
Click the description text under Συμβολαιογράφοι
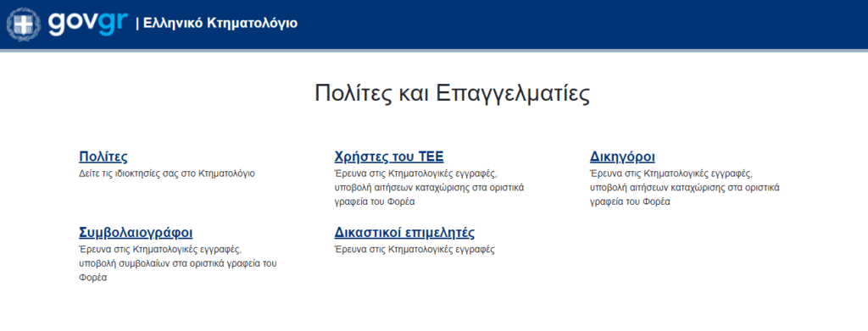coord(178,263)
